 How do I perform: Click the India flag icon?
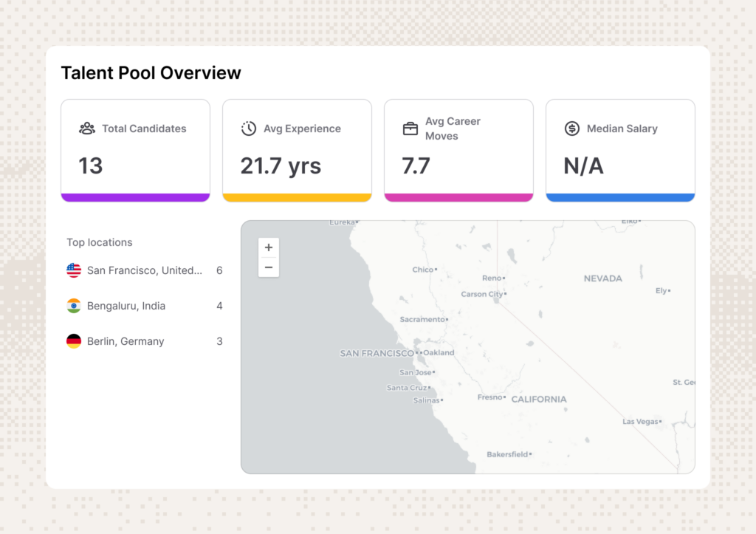74,306
